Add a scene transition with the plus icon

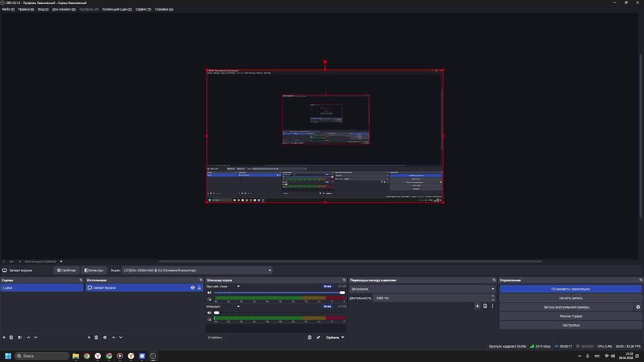(x=477, y=306)
